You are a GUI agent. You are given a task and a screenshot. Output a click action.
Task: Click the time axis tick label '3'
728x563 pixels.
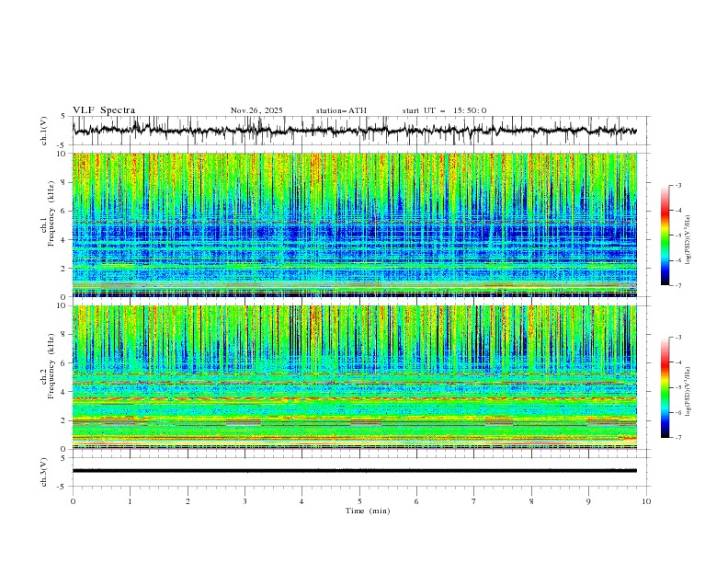pos(245,501)
